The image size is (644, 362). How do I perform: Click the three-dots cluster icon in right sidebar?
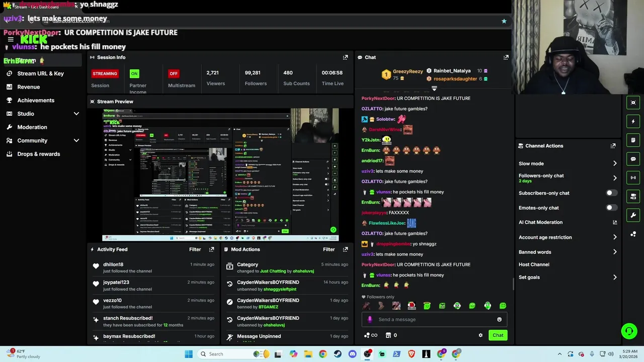point(633,234)
